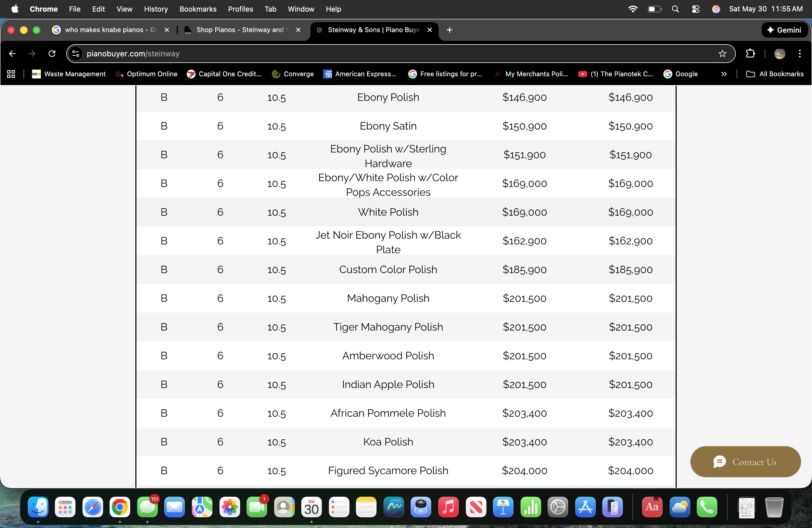Select 'Ebony Satin' finish cell
Viewport: 812px width, 528px height.
click(388, 126)
